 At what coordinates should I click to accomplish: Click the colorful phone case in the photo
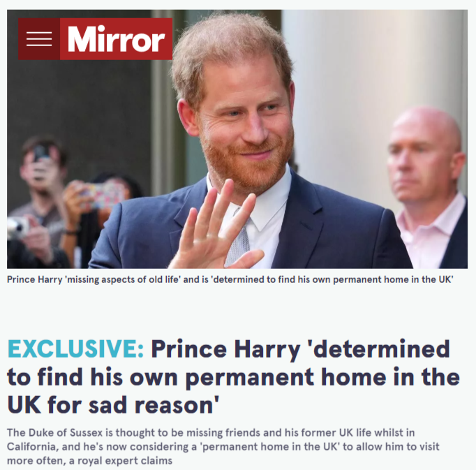(103, 193)
